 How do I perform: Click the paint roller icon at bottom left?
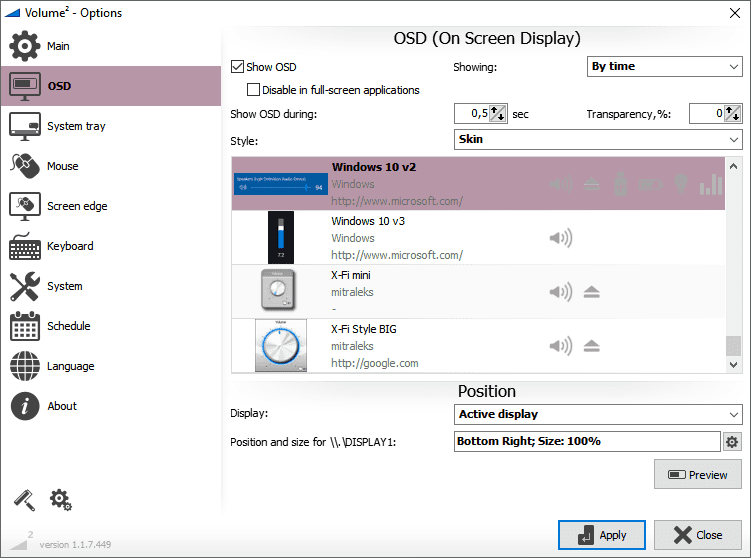tap(24, 500)
